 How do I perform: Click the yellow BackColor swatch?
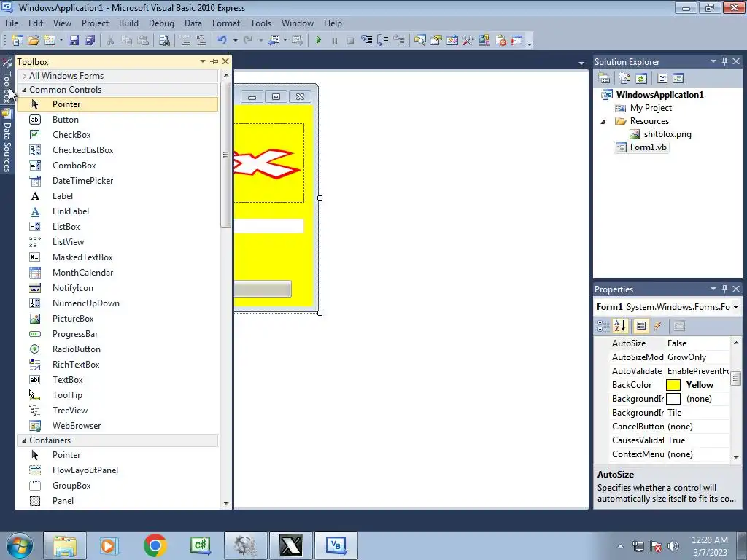[x=673, y=385]
